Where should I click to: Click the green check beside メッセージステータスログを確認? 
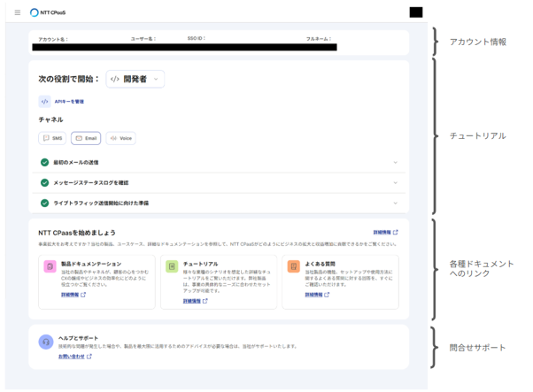click(44, 183)
